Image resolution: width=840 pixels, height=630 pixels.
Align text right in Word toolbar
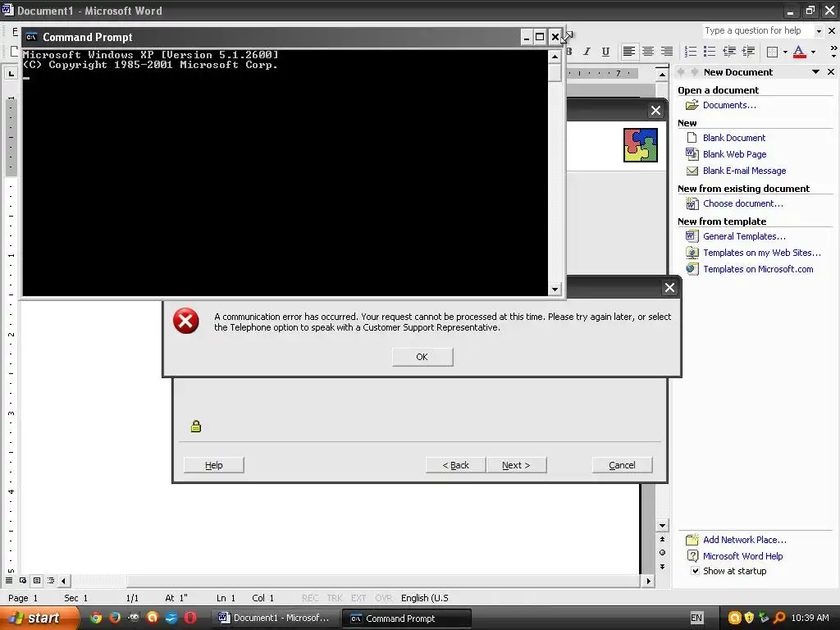pos(666,52)
